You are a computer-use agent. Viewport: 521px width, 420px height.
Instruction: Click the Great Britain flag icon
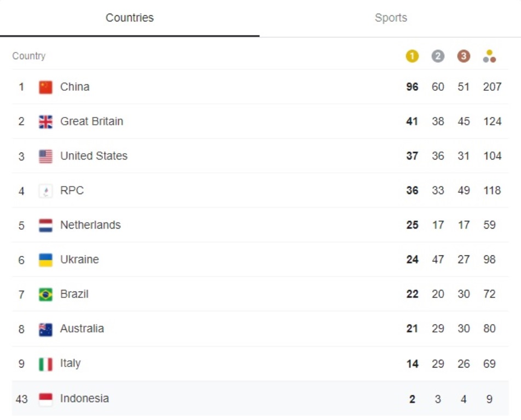(46, 121)
